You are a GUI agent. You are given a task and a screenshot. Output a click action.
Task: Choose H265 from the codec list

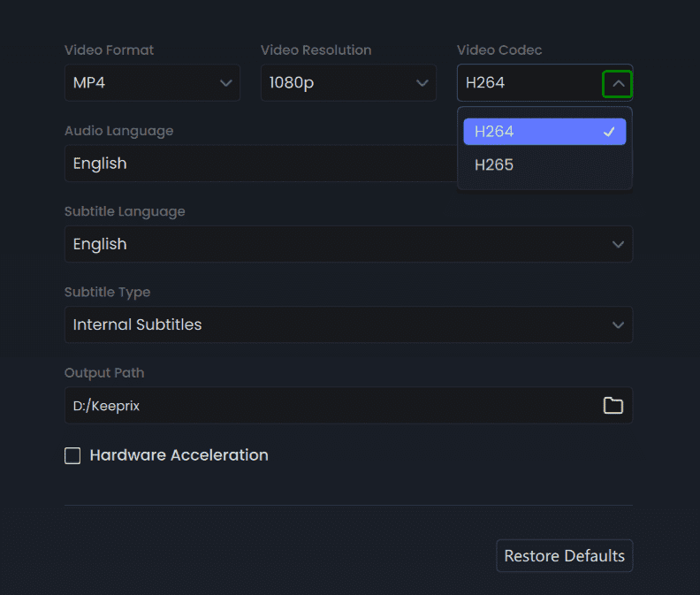pos(530,165)
